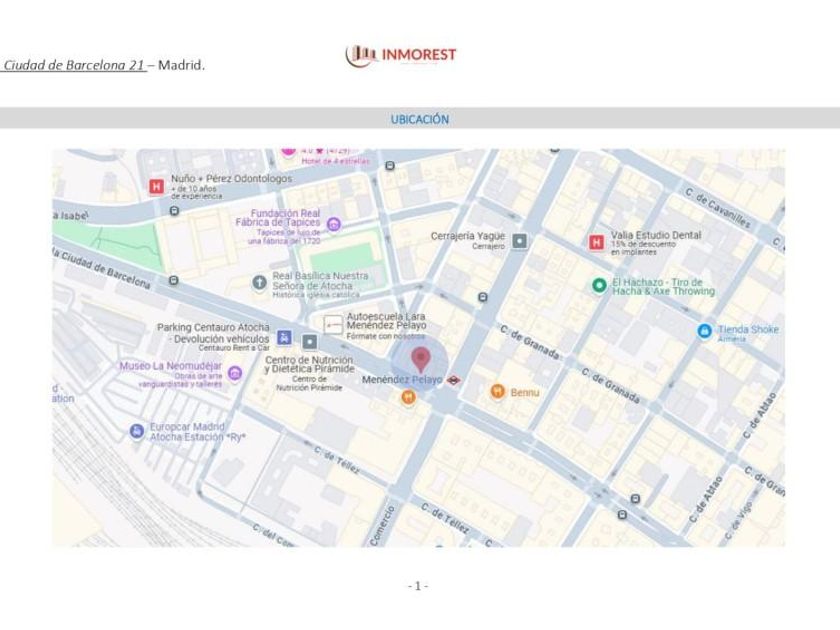This screenshot has width=840, height=630.
Task: Click the 'Tienda Shoke' label
Action: pyautogui.click(x=748, y=329)
